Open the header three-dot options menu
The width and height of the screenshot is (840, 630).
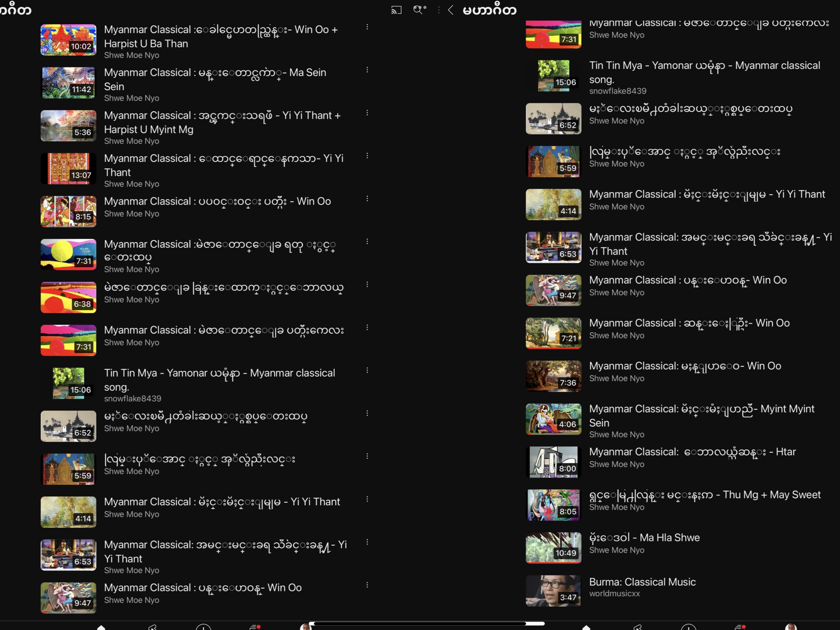pos(439,10)
